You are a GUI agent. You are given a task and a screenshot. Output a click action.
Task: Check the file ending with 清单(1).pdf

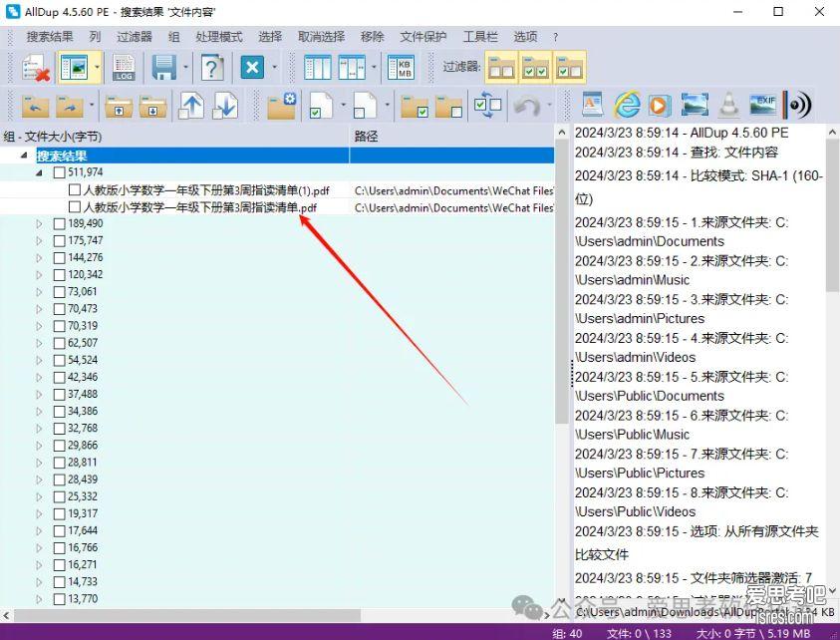(75, 189)
